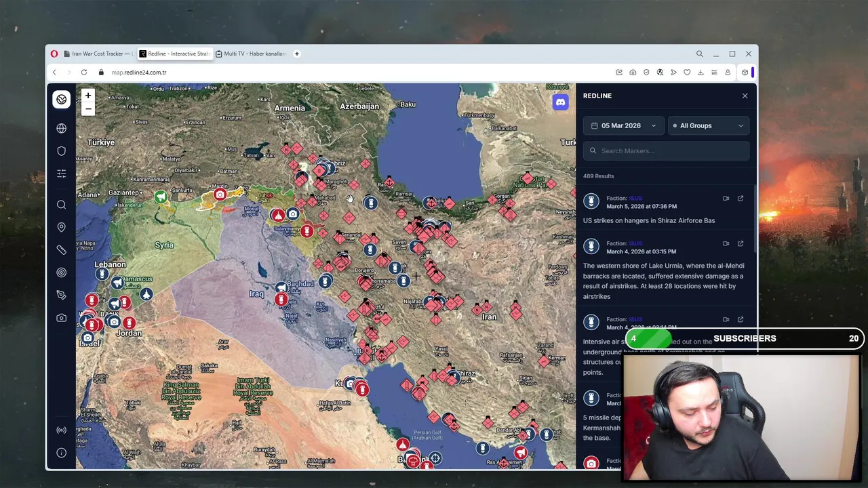Viewport: 868px width, 488px height.
Task: Open a new browser tab
Action: 296,54
